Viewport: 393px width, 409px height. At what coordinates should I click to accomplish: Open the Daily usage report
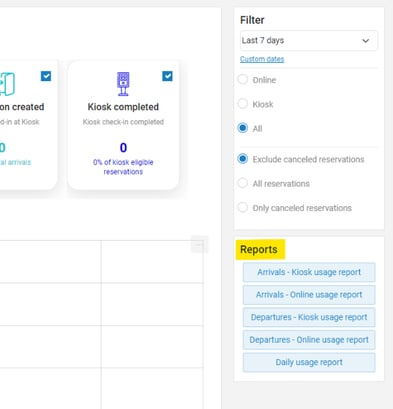(x=309, y=362)
